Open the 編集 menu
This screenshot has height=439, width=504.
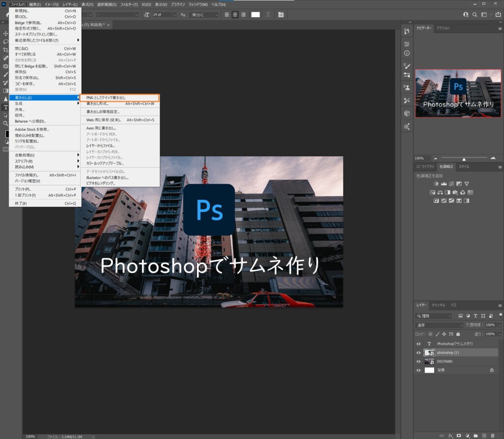pyautogui.click(x=35, y=4)
